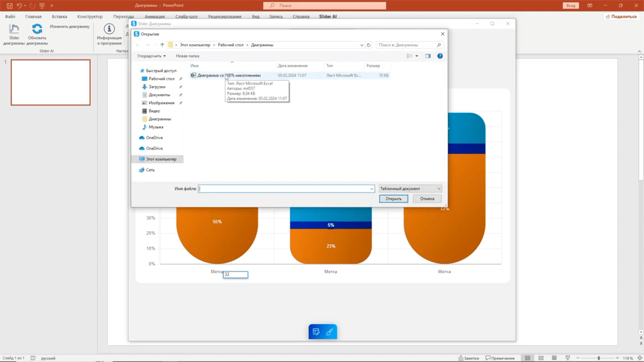
Task: Click the Undo icon in the title bar
Action: pos(19,5)
